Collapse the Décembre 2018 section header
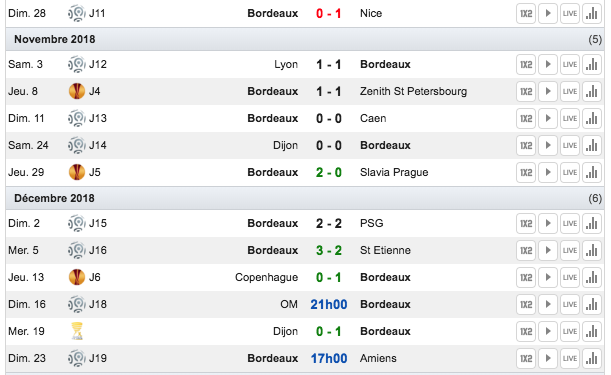Viewport: 611px width, 375px height. (x=305, y=198)
